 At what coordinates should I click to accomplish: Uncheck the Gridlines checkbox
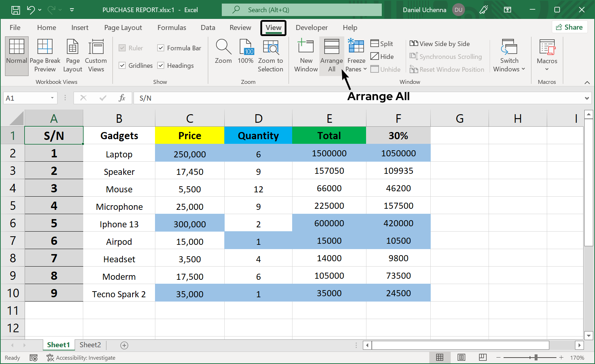(122, 65)
